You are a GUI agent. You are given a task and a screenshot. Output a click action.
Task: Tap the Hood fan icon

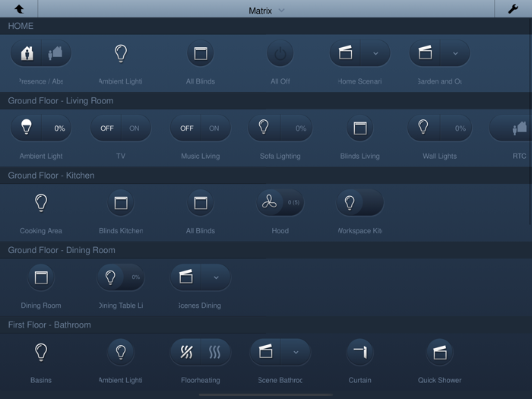pyautogui.click(x=269, y=203)
